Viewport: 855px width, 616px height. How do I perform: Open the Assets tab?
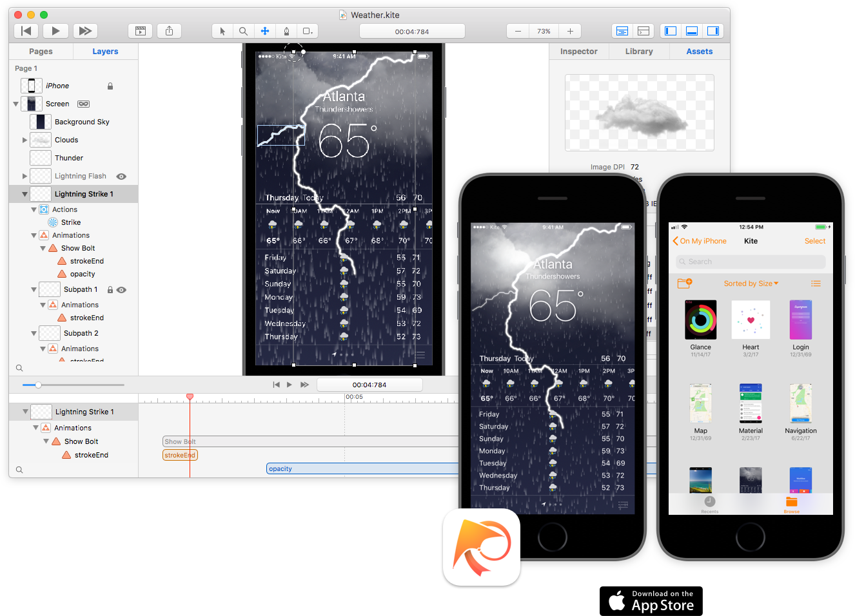click(x=700, y=52)
